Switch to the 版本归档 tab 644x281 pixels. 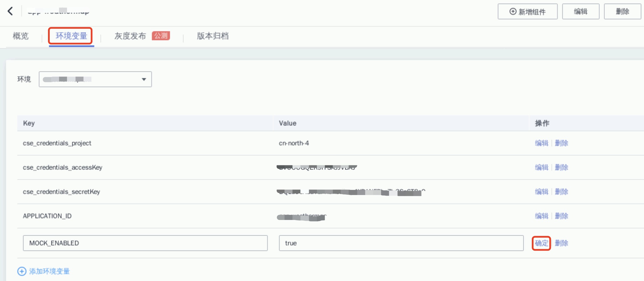point(213,36)
